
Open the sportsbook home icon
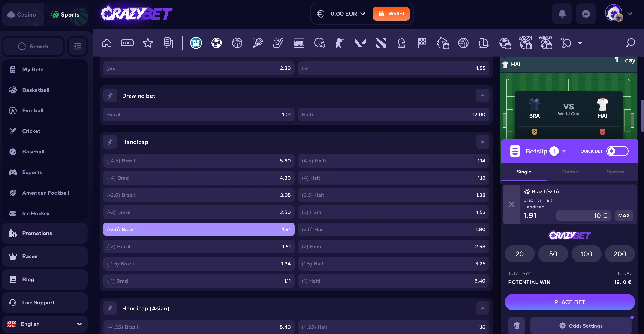pos(107,43)
